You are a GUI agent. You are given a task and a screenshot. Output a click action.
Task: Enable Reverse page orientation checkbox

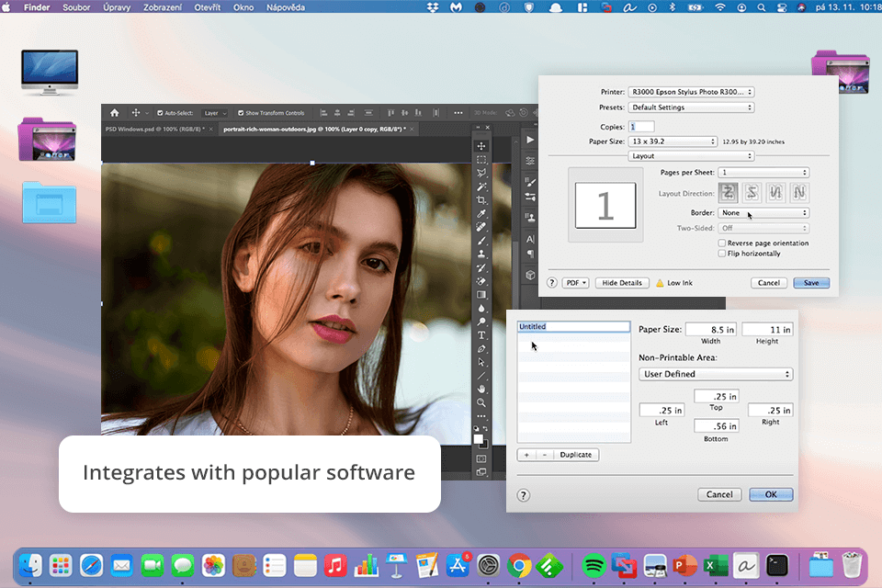[722, 243]
